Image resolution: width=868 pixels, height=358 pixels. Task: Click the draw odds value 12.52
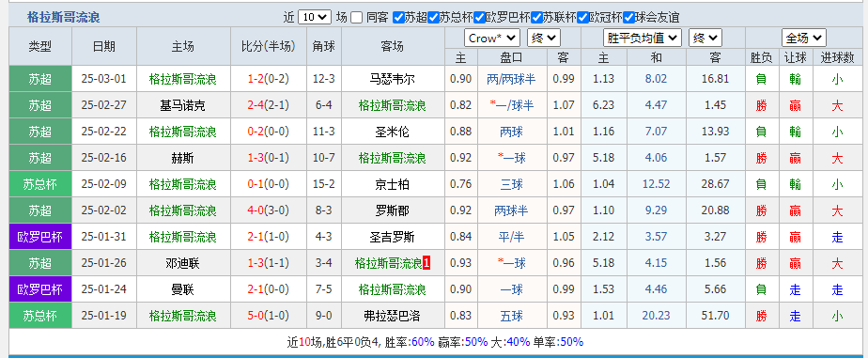[656, 184]
